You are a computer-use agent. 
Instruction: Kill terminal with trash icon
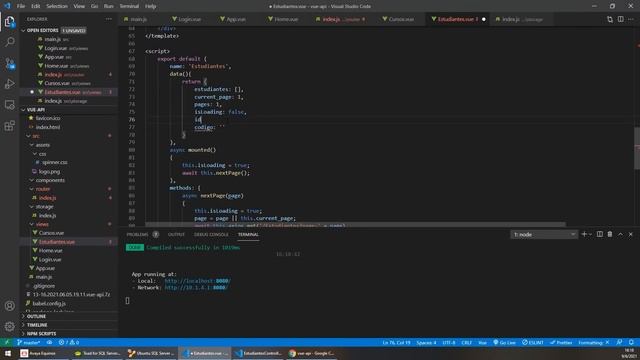tap(610, 234)
